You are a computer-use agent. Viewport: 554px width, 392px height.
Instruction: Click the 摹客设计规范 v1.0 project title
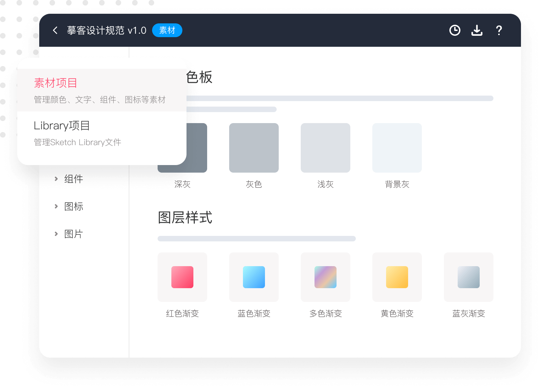pyautogui.click(x=107, y=30)
